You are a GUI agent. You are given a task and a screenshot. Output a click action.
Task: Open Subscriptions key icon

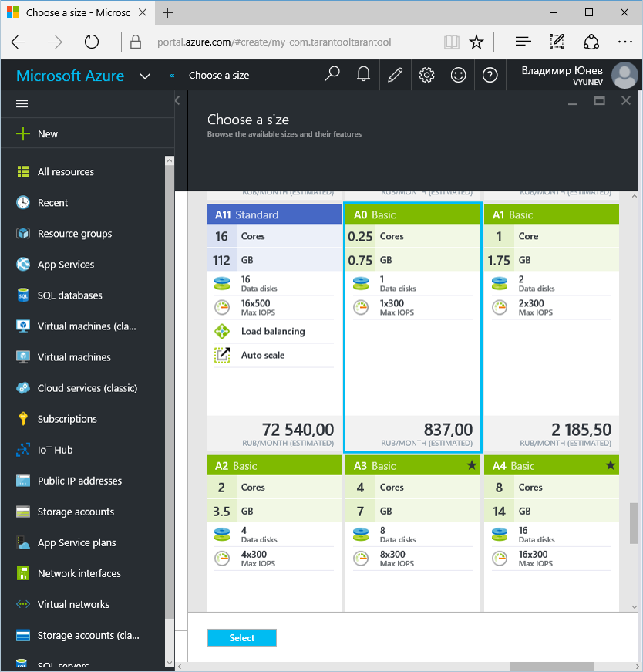coord(23,419)
